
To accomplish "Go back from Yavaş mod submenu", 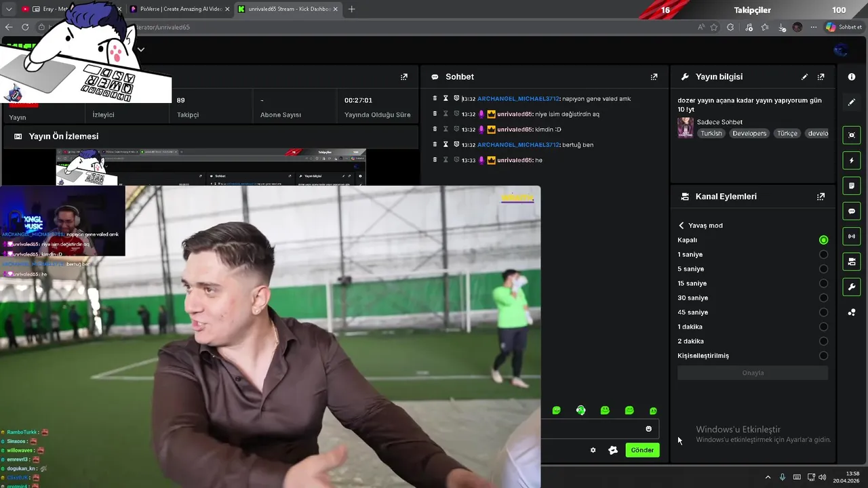I will pos(682,226).
